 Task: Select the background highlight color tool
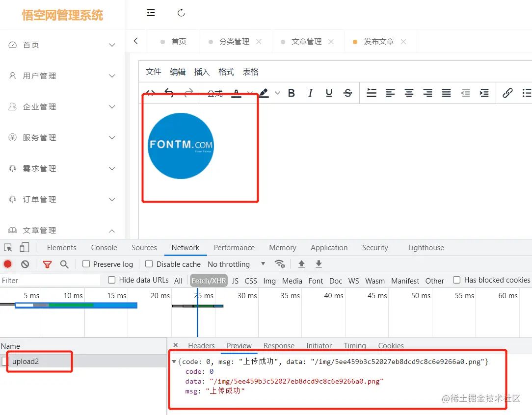[x=264, y=93]
